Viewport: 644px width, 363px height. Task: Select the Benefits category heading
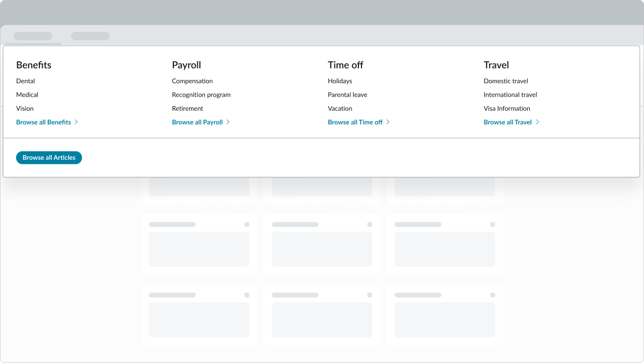point(33,65)
